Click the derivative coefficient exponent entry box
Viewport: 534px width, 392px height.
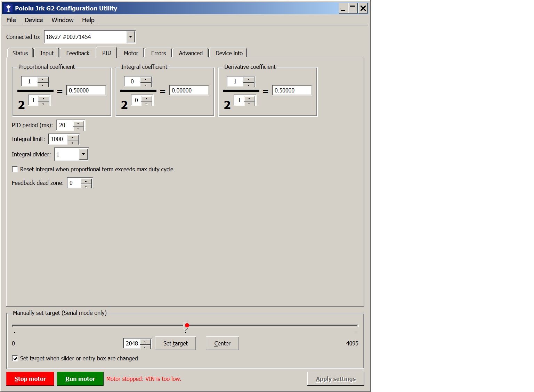pyautogui.click(x=239, y=100)
